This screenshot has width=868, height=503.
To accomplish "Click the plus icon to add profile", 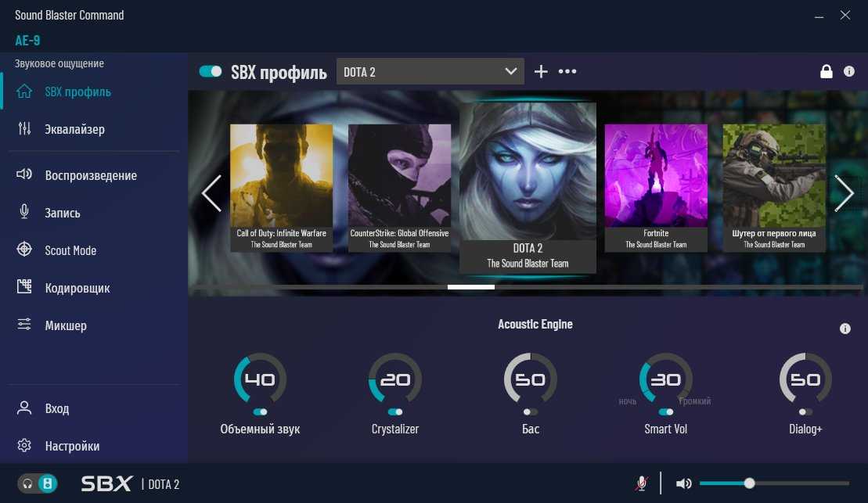I will pyautogui.click(x=541, y=72).
